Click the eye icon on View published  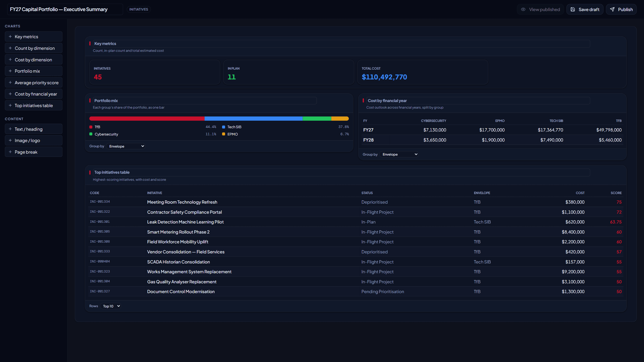point(523,9)
